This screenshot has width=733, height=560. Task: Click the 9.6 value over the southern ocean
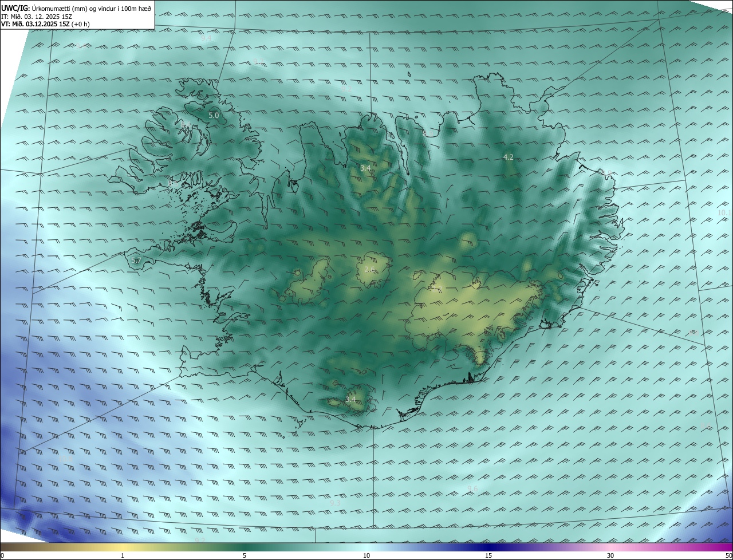[x=472, y=488]
